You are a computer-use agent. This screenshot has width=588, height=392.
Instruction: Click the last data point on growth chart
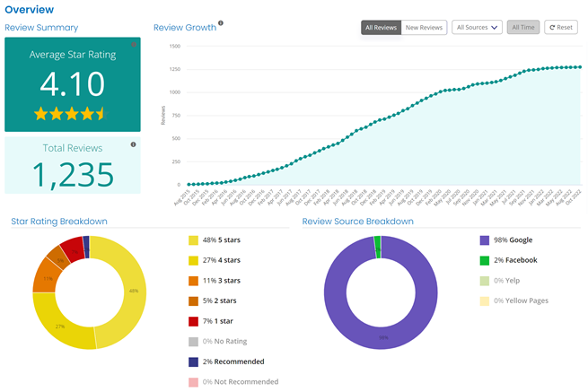coord(579,67)
